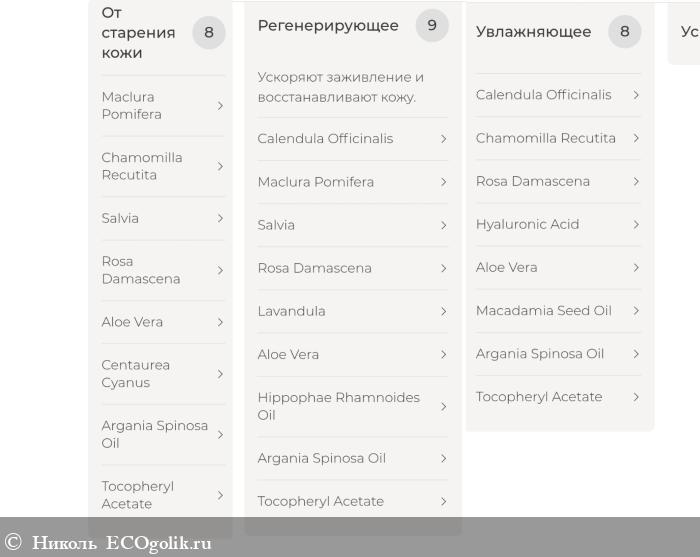
Task: Click the arrow beside Hyaluronic Acid
Action: coord(636,224)
